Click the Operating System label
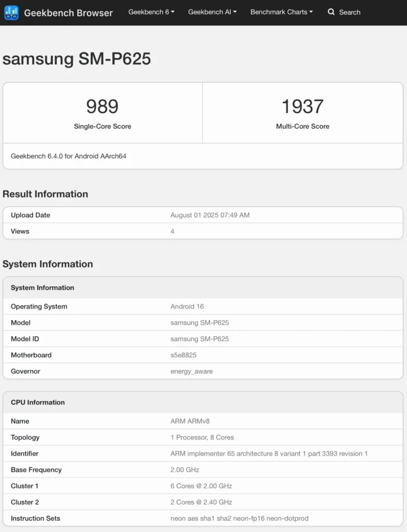This screenshot has height=532, width=407. pos(39,307)
